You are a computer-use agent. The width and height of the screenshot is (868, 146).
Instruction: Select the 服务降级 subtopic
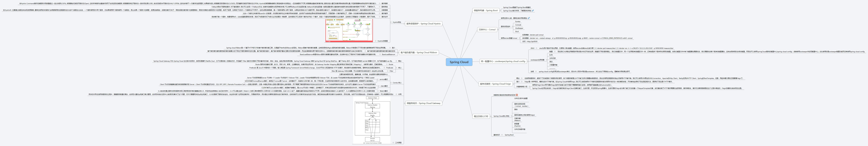click(385, 7)
